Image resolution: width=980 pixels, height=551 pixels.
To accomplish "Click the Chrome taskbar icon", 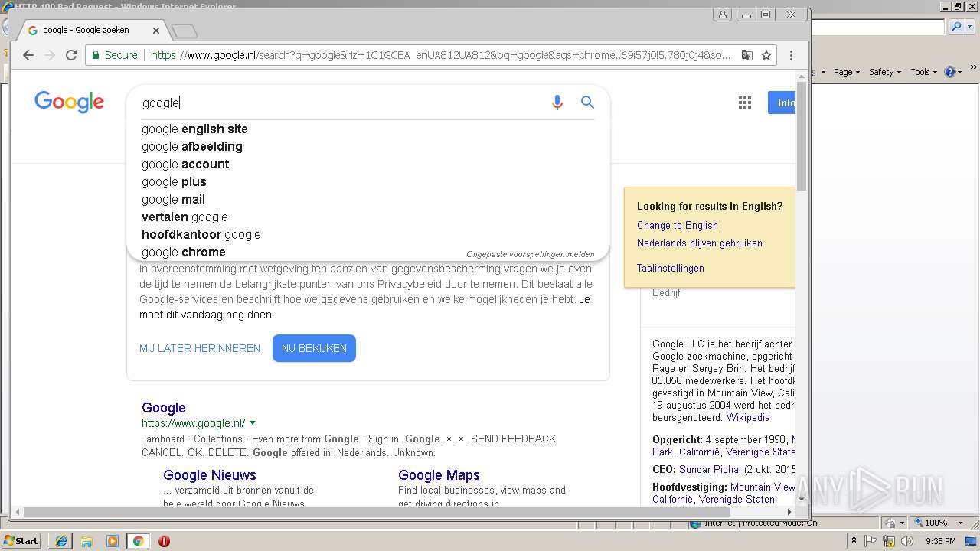I will point(139,541).
